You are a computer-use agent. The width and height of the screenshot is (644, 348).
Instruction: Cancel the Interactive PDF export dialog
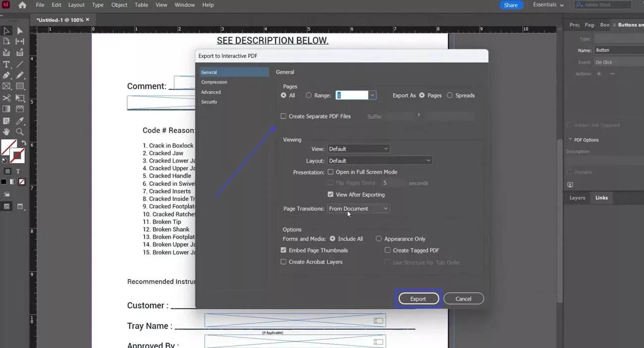coord(464,298)
